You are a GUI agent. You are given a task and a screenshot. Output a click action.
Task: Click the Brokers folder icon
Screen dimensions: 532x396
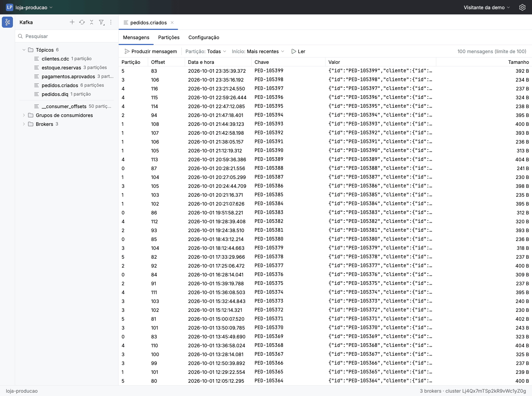tap(31, 124)
